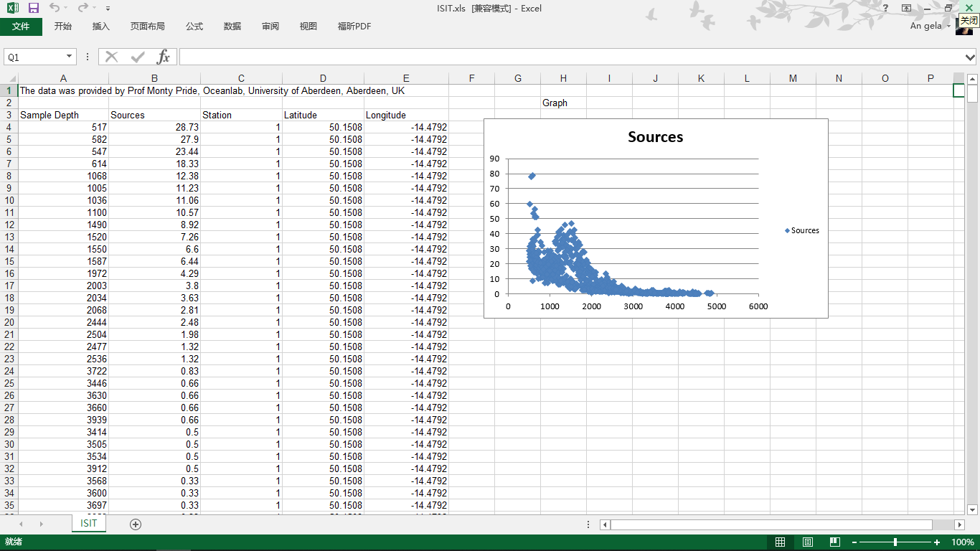Click the Redo arrow icon
The width and height of the screenshot is (980, 551).
83,8
